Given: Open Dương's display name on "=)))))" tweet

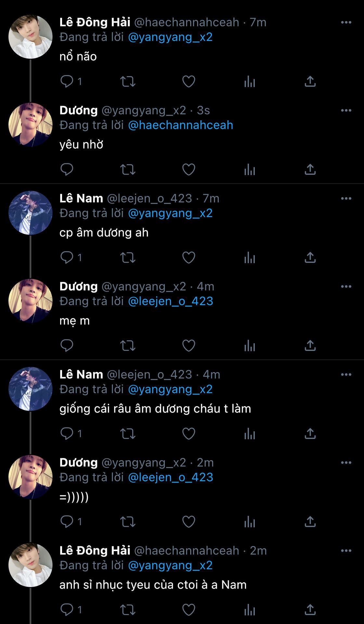Looking at the screenshot, I should [79, 462].
